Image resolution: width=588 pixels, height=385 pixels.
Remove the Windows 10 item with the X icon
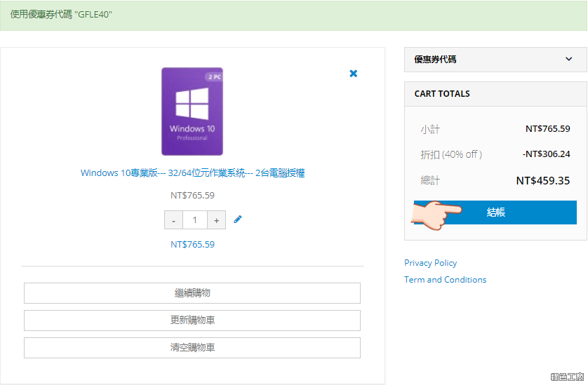click(353, 74)
